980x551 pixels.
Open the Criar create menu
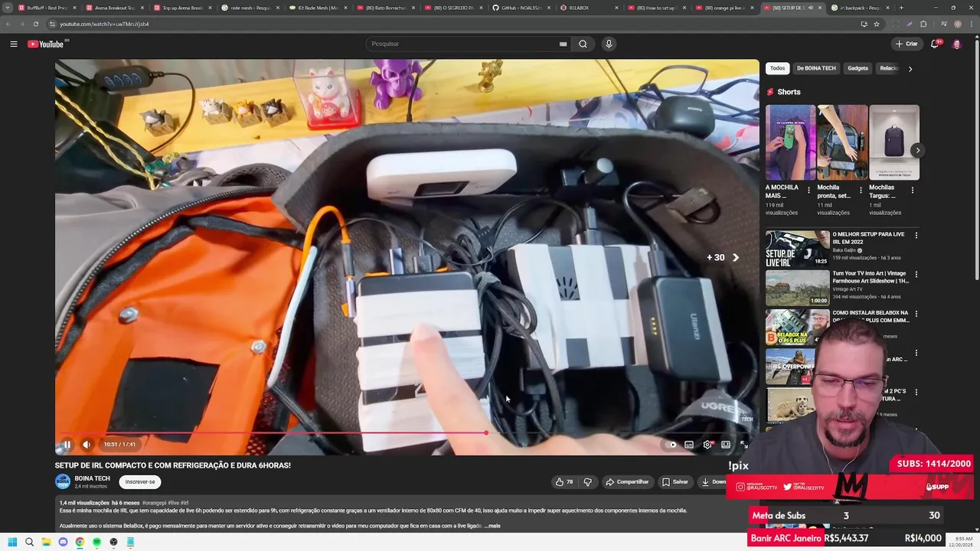point(906,44)
